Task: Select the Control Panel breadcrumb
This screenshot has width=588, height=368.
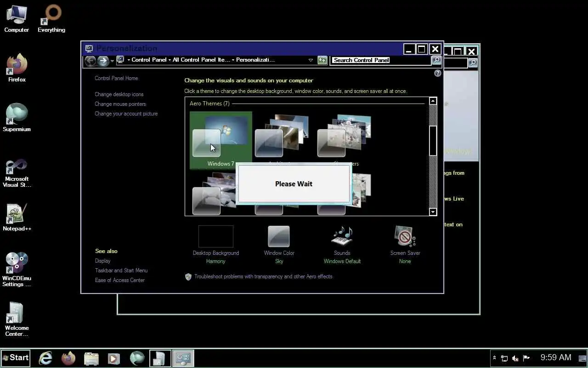Action: 149,60
